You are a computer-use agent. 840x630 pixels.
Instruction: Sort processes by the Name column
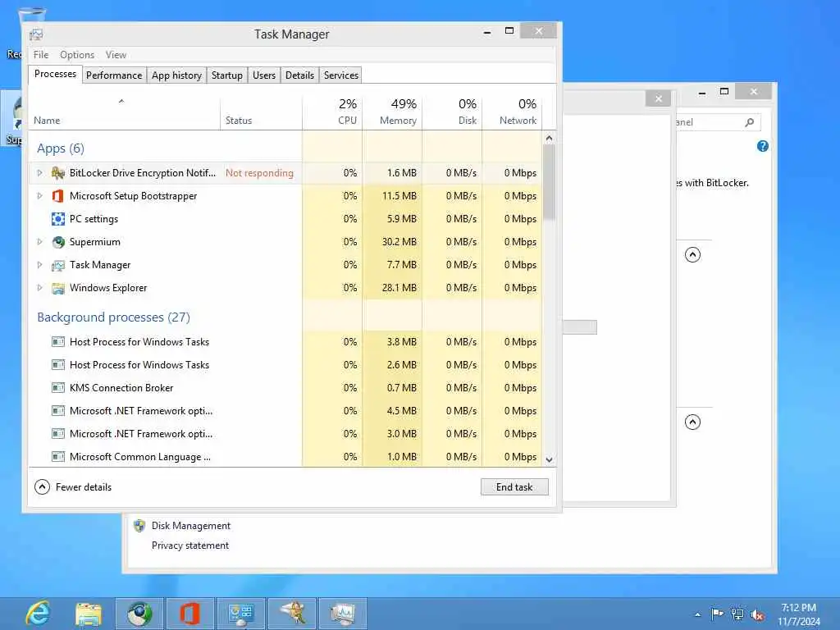pyautogui.click(x=125, y=113)
